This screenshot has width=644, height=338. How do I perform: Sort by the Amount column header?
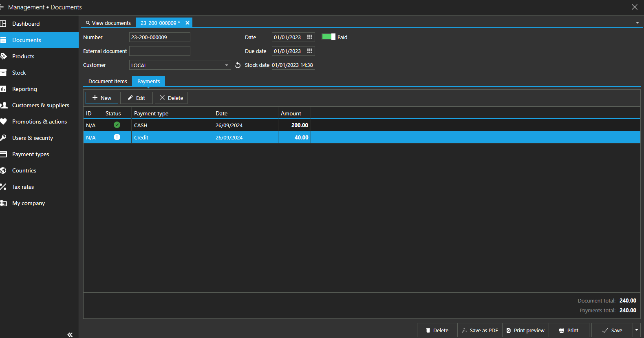291,113
